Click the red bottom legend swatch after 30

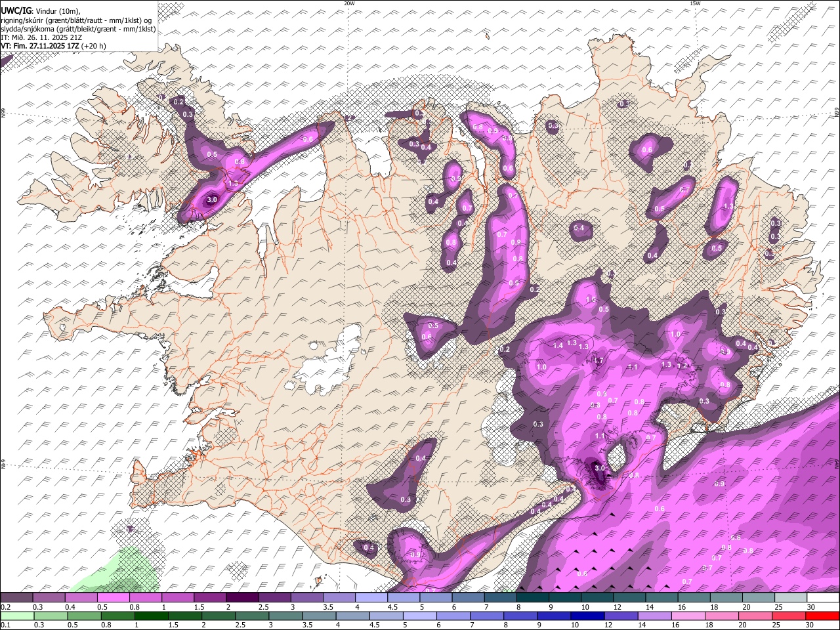[822, 616]
